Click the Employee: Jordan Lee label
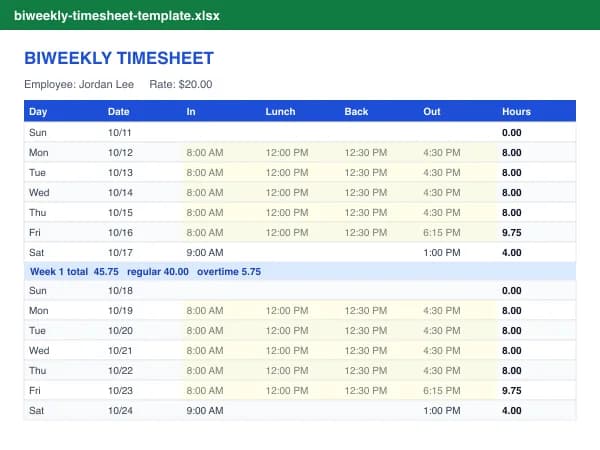This screenshot has width=600, height=450. [79, 84]
